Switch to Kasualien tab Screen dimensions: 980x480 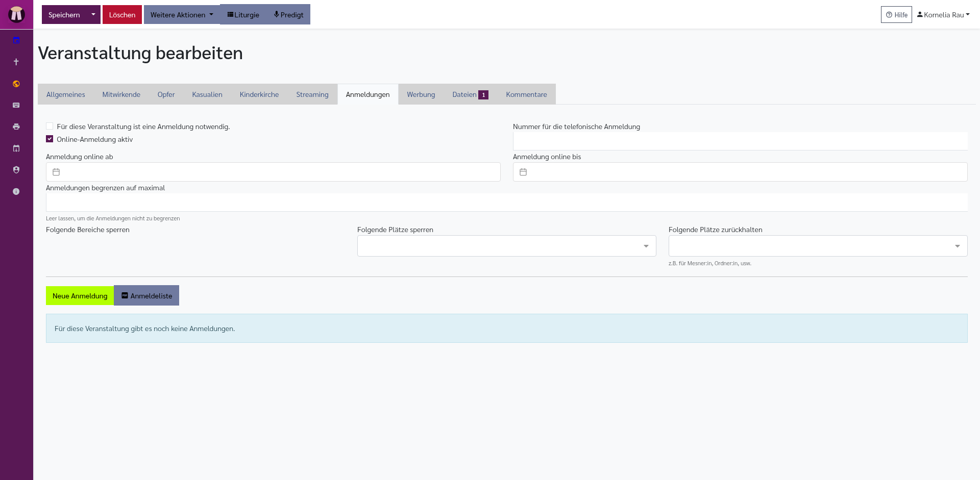[x=207, y=94]
